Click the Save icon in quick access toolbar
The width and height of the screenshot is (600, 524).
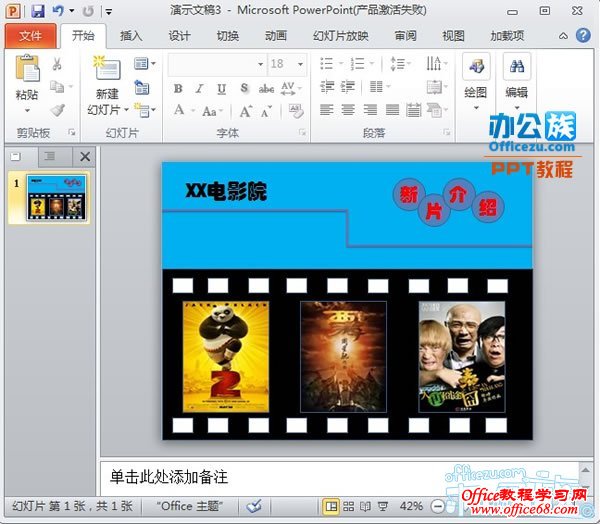tap(38, 11)
